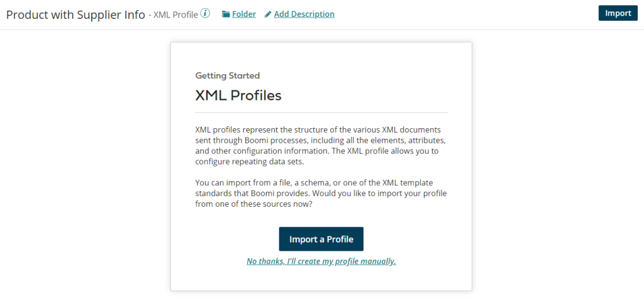Click the info icon beside XML Profile
The height and width of the screenshot is (306, 644).
click(x=205, y=13)
